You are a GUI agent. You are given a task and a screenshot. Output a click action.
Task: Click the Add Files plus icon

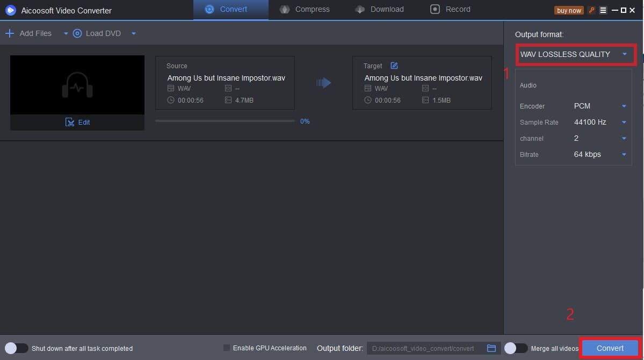point(9,33)
